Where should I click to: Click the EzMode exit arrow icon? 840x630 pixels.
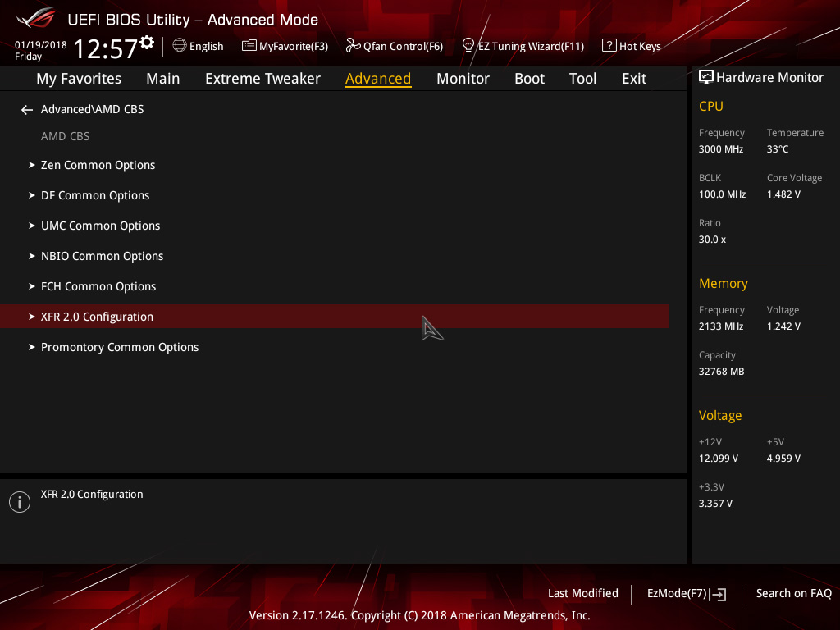coord(718,594)
